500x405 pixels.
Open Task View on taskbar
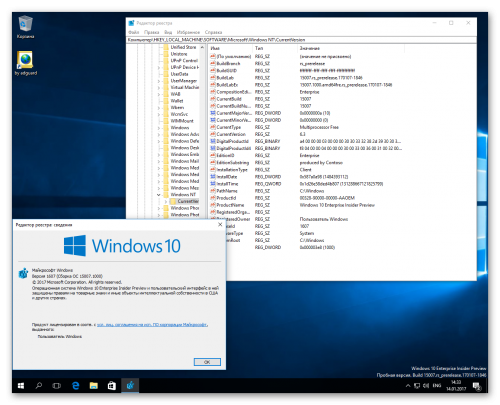[57, 386]
